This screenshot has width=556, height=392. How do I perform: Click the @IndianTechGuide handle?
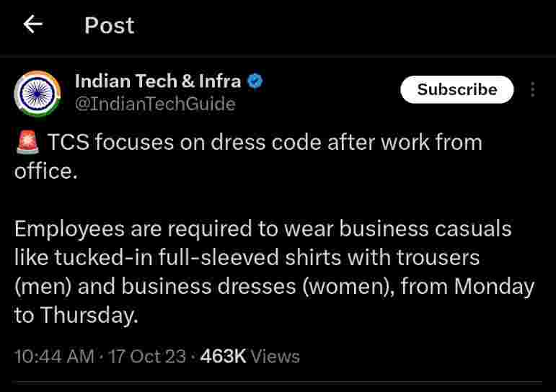[155, 104]
